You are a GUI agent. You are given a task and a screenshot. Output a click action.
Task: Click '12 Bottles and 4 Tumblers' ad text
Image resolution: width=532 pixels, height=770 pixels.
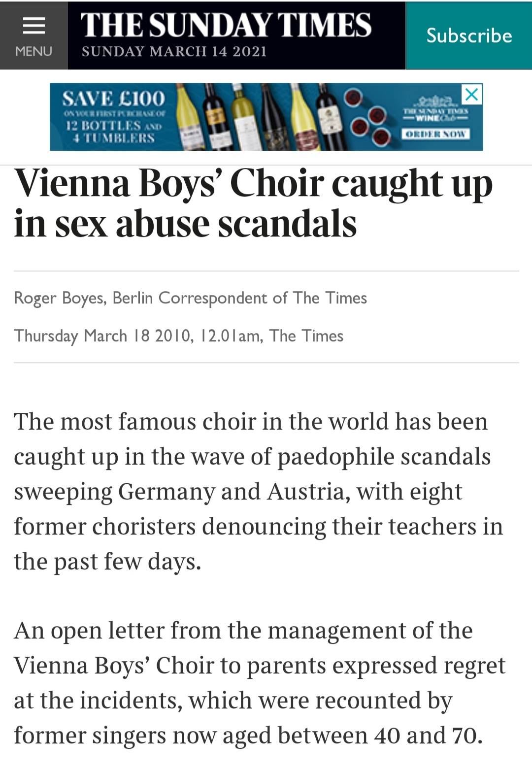click(x=113, y=131)
